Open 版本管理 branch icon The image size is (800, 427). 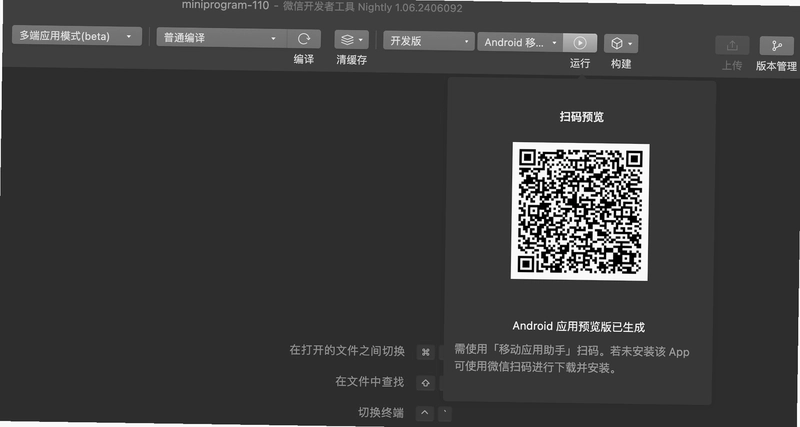777,46
